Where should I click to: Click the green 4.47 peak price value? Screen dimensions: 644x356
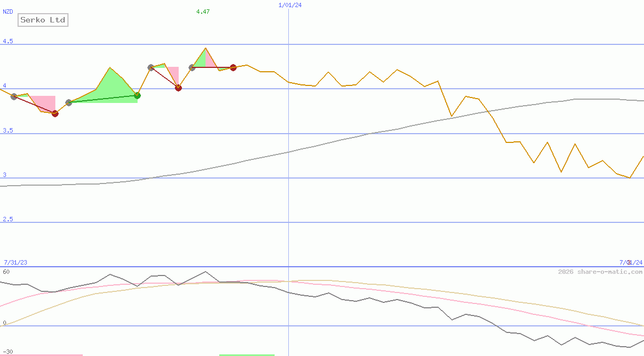point(203,12)
